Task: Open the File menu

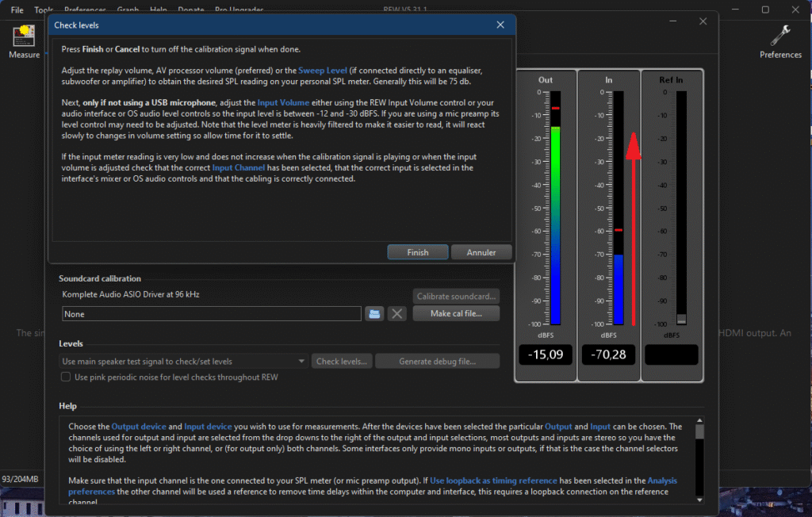Action: [x=17, y=10]
